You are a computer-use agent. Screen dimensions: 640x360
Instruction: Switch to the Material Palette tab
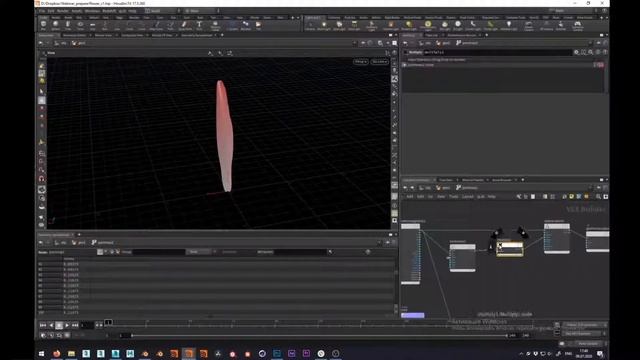[x=473, y=180]
